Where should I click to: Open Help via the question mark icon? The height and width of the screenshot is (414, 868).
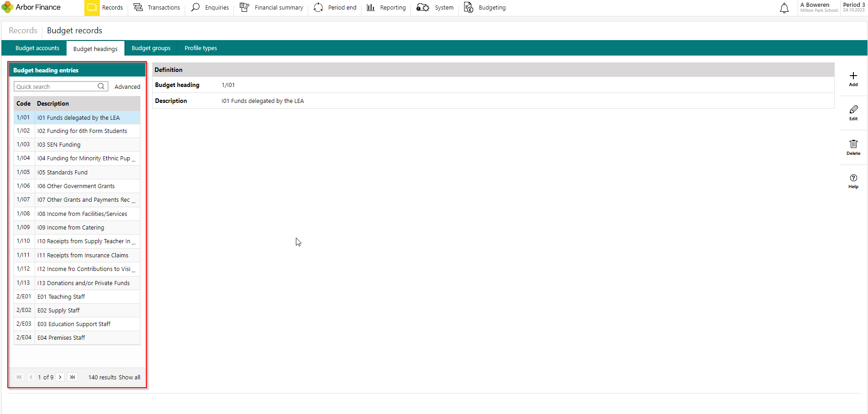(x=853, y=178)
